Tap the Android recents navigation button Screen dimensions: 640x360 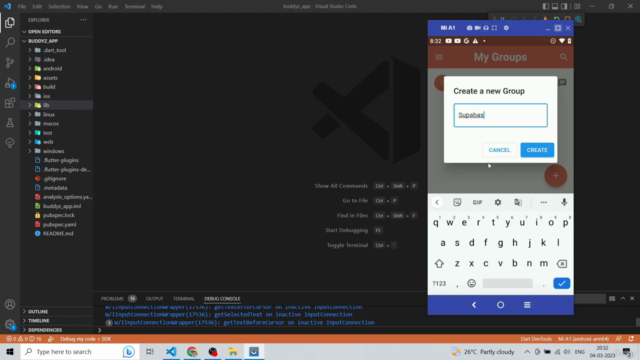(527, 305)
